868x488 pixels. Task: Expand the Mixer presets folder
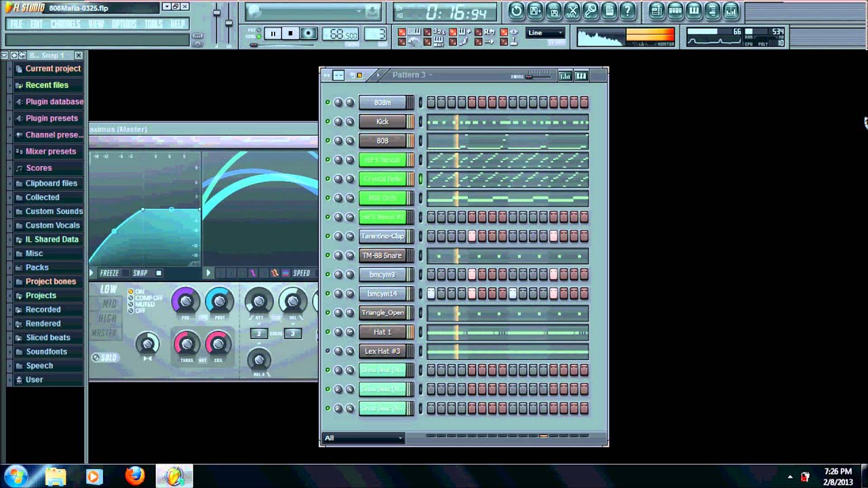click(x=47, y=151)
